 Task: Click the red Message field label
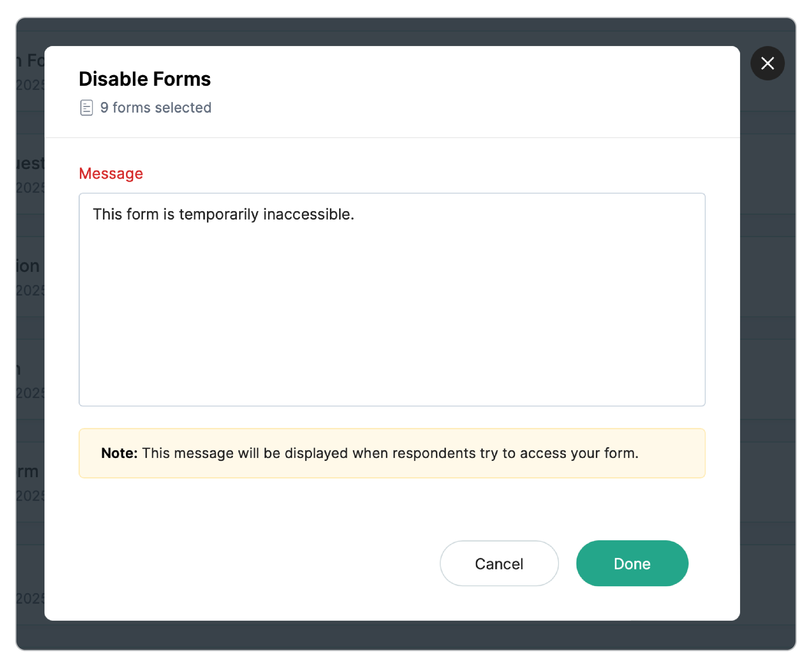[111, 173]
